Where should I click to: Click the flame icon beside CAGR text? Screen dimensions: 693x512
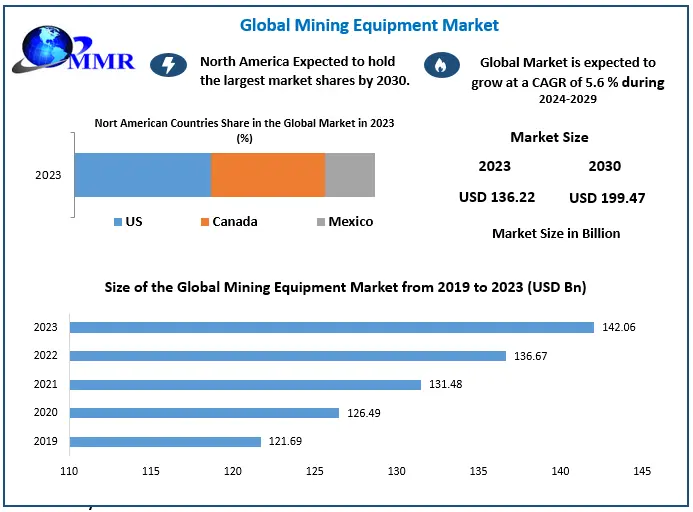438,66
